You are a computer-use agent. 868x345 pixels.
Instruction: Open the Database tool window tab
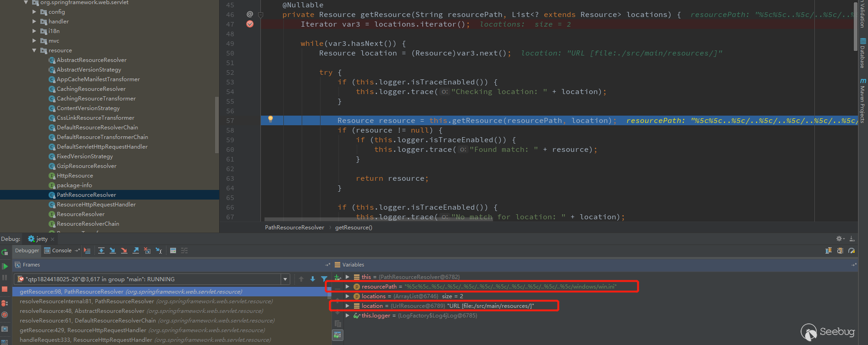[x=862, y=53]
